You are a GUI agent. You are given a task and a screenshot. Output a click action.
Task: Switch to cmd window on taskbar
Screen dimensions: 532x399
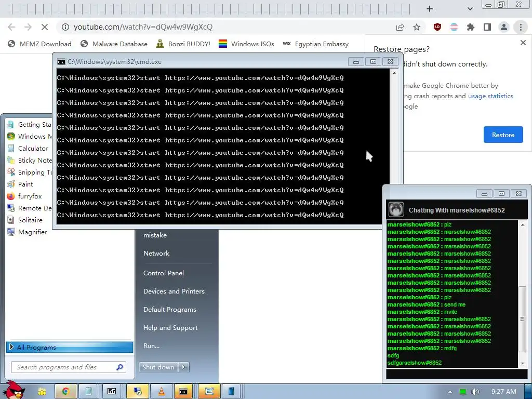[183, 392]
